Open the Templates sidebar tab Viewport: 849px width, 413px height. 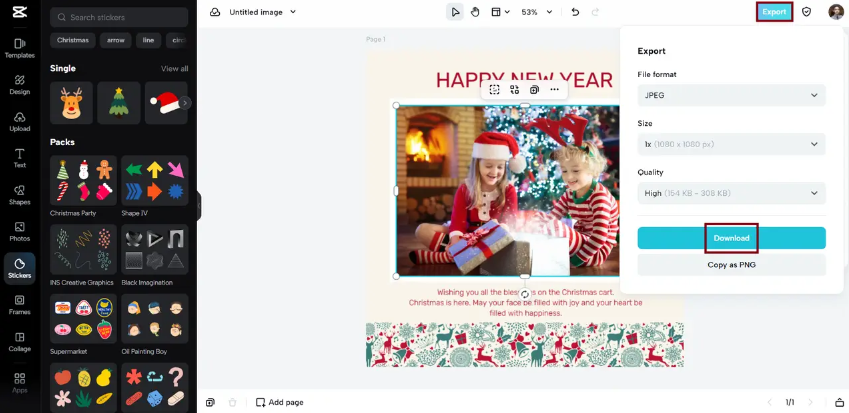19,48
